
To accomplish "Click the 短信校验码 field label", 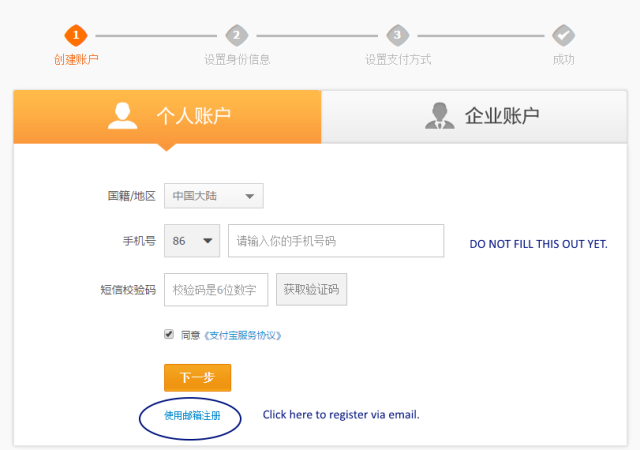I will [128, 290].
